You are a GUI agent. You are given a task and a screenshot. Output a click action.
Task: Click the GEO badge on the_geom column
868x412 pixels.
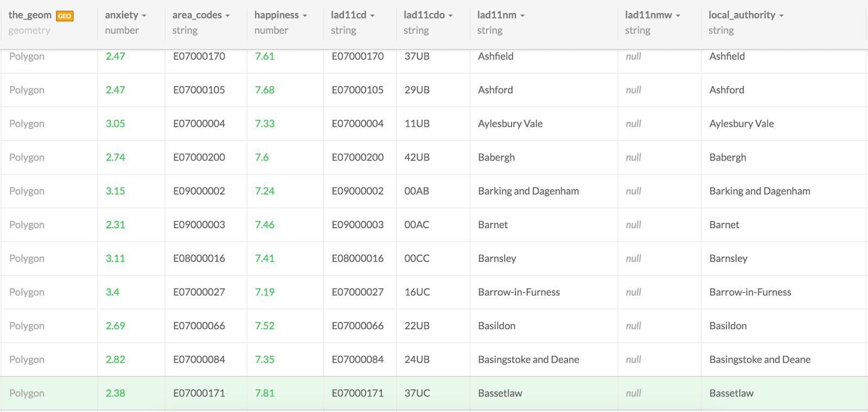tap(65, 16)
